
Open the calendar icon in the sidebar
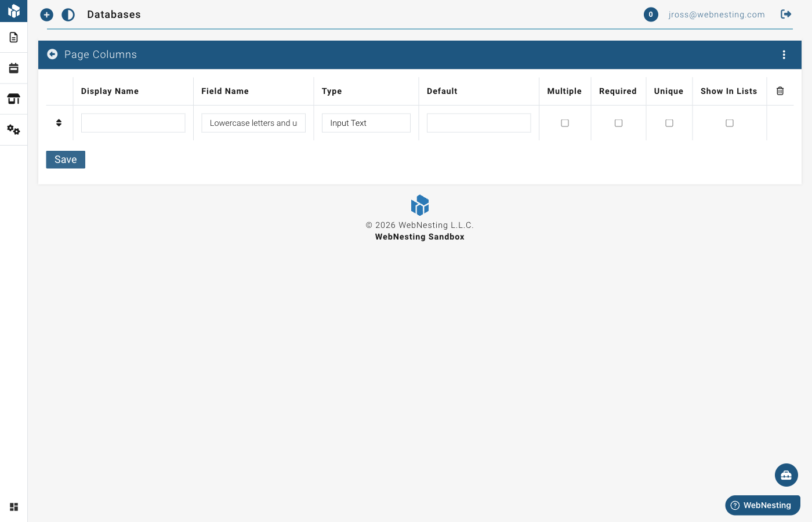[13, 67]
